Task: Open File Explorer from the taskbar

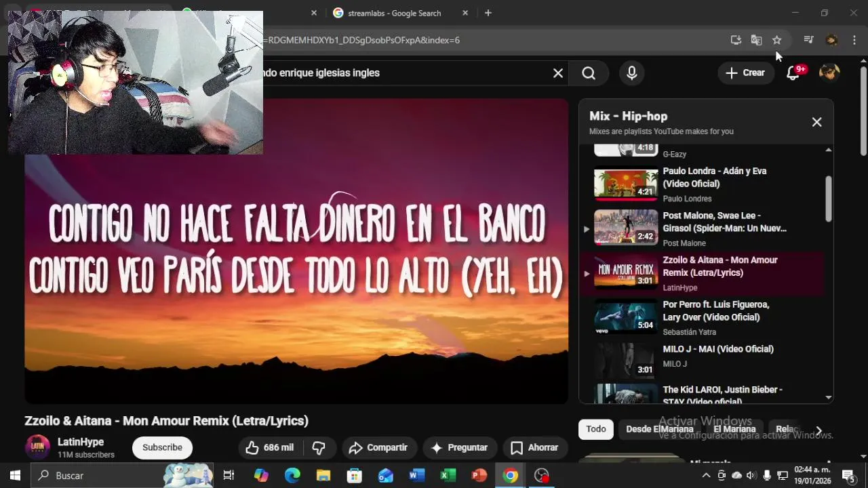Action: pyautogui.click(x=323, y=475)
